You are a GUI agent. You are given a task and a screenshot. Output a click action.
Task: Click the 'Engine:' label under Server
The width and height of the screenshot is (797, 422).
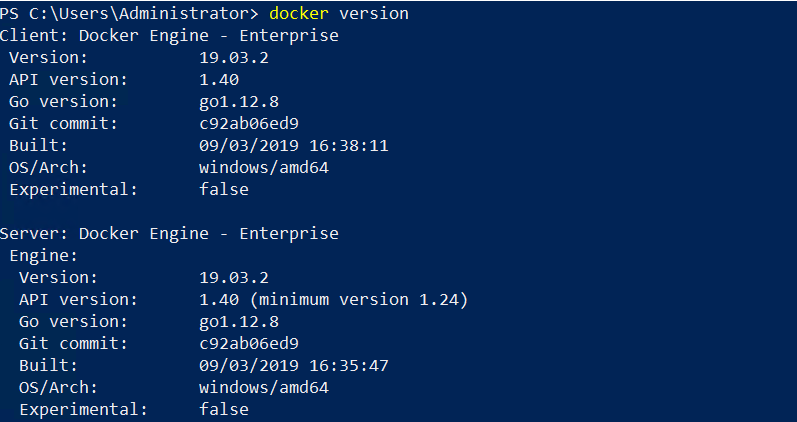tap(44, 256)
